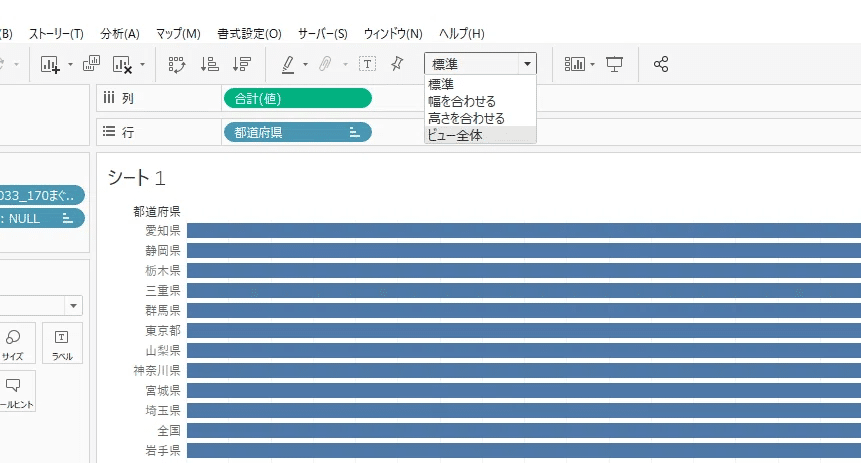
Task: Click the 合計(値) pill on columns shelf
Action: click(297, 98)
